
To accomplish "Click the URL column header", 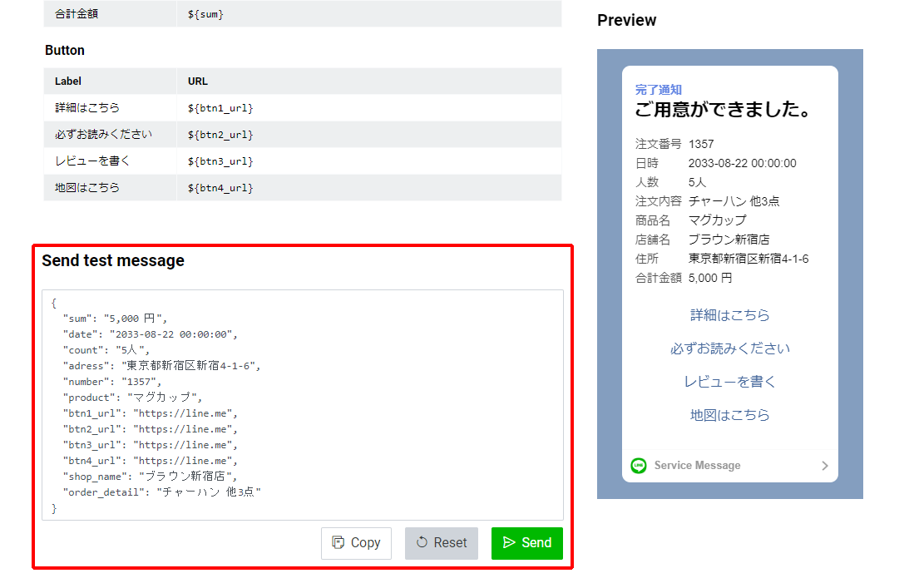I will pyautogui.click(x=198, y=82).
